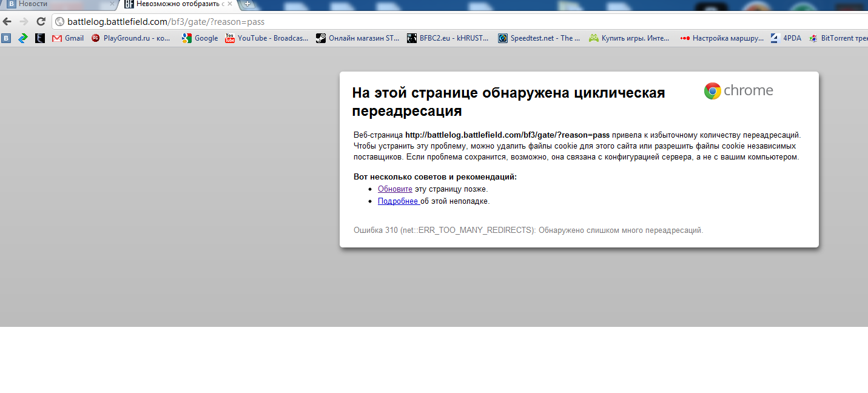Image resolution: width=868 pixels, height=393 pixels.
Task: Click the Подробнее link
Action: coord(399,201)
